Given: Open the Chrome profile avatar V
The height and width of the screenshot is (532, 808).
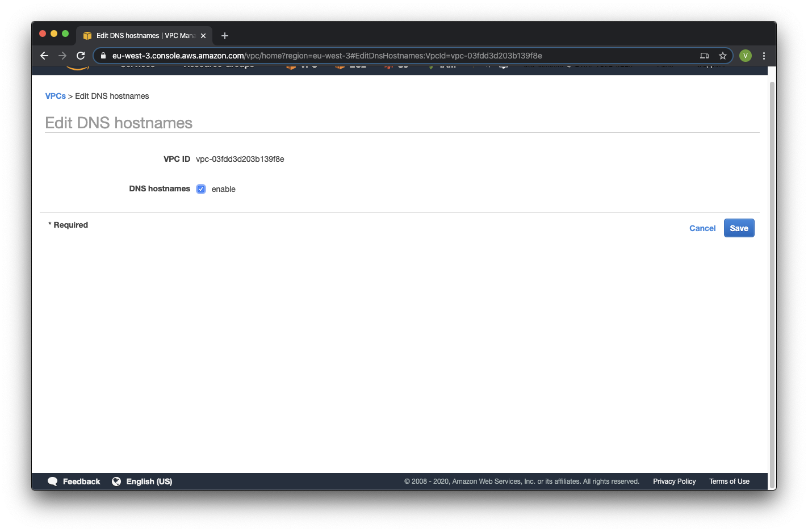Looking at the screenshot, I should click(746, 56).
